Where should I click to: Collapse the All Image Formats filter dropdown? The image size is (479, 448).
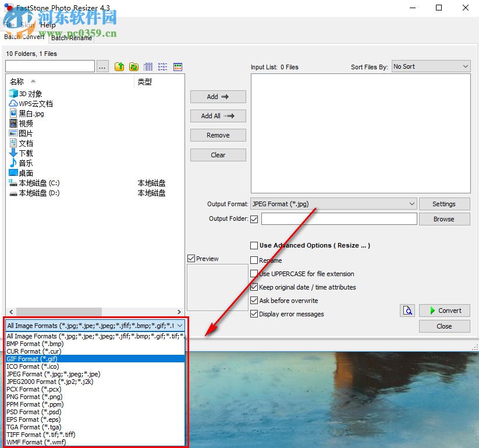pos(180,326)
